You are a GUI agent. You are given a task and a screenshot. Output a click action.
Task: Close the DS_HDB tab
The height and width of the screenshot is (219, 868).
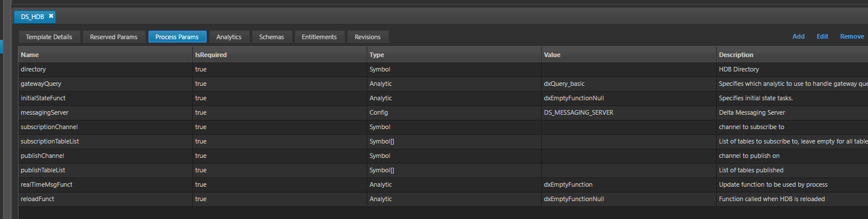pyautogui.click(x=51, y=17)
